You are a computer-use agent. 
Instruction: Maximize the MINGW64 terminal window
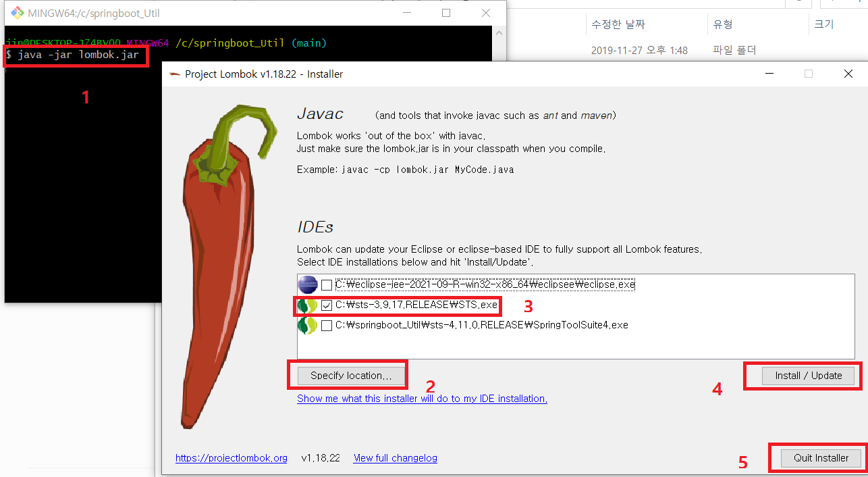pyautogui.click(x=445, y=13)
